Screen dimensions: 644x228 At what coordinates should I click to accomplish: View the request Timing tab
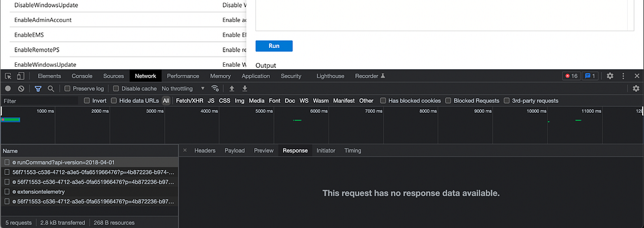(x=353, y=151)
